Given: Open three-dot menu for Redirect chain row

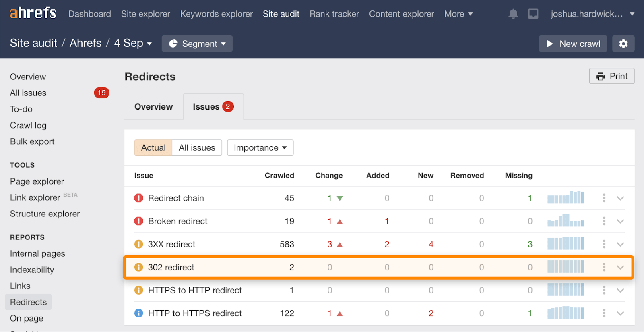Looking at the screenshot, I should point(604,198).
